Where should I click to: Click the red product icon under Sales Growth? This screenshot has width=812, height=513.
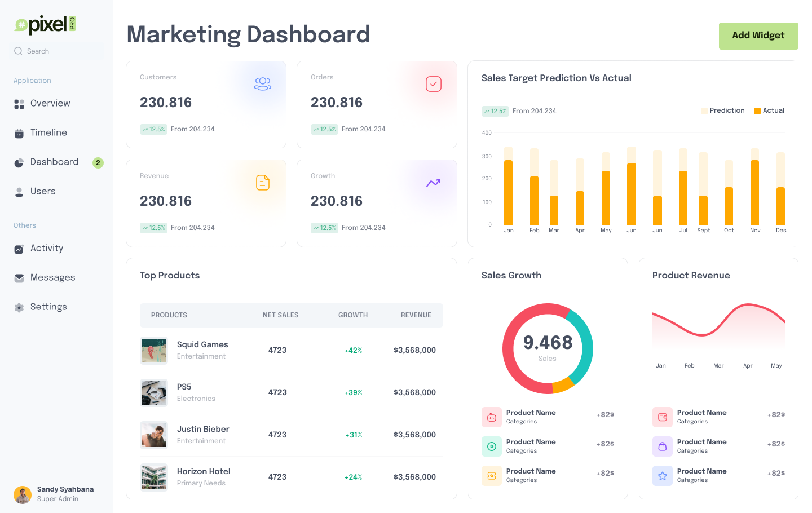[491, 417]
